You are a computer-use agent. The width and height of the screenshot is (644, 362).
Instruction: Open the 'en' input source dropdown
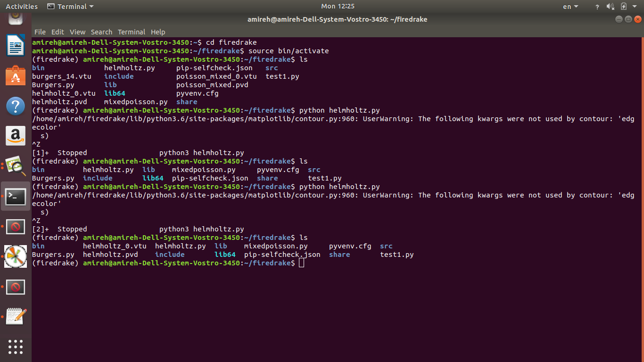pos(570,7)
